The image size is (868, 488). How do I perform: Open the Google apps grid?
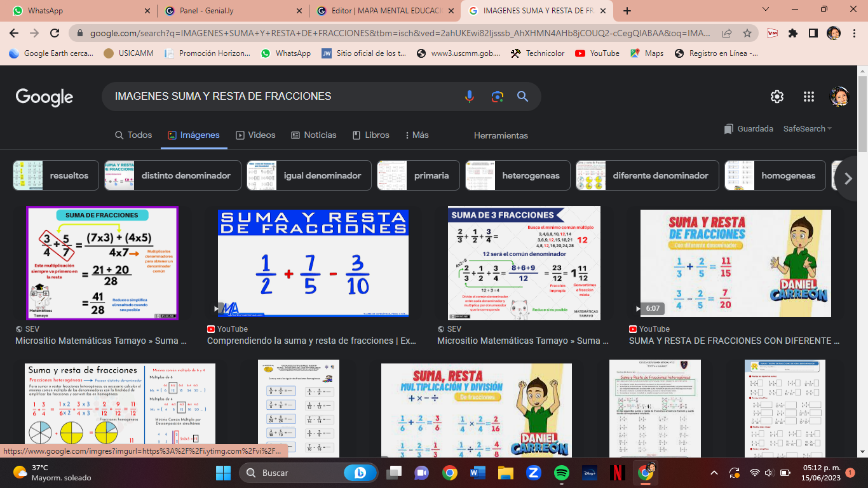coord(808,97)
